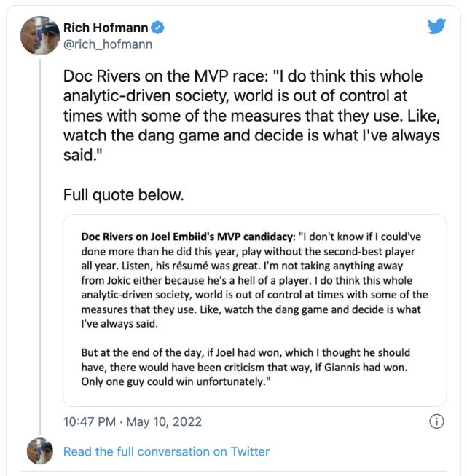Open the embedded full quote image

(254, 309)
